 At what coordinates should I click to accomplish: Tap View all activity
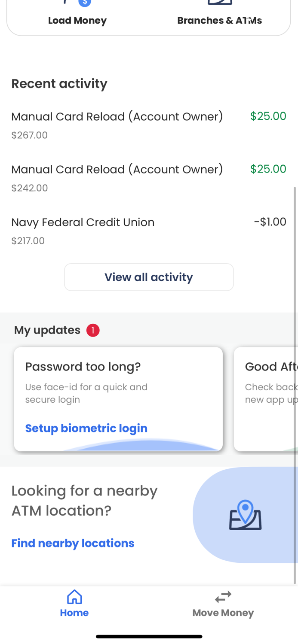149,277
